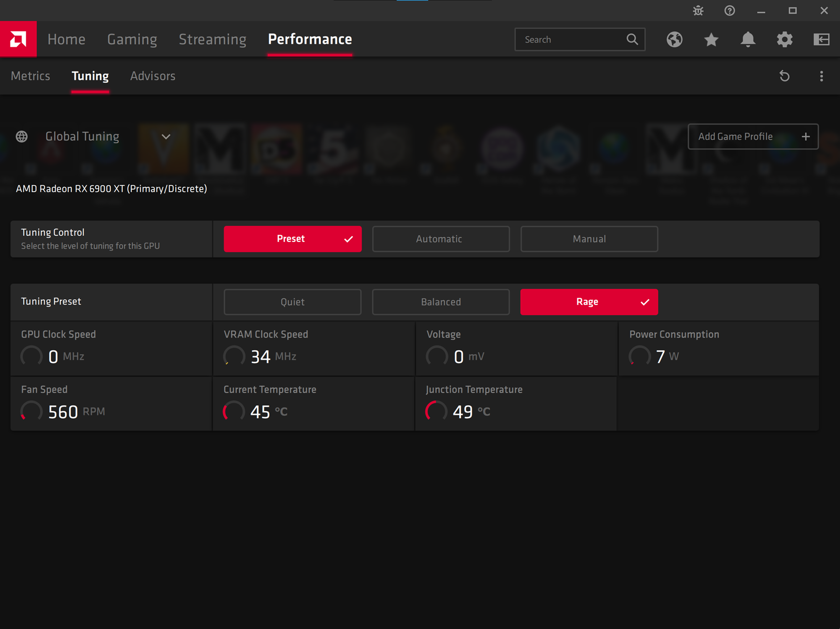Select Manual tuning control

tap(589, 239)
